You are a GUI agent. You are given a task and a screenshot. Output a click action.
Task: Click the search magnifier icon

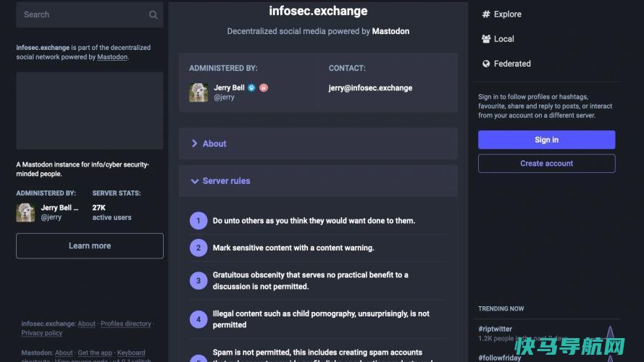(x=153, y=14)
